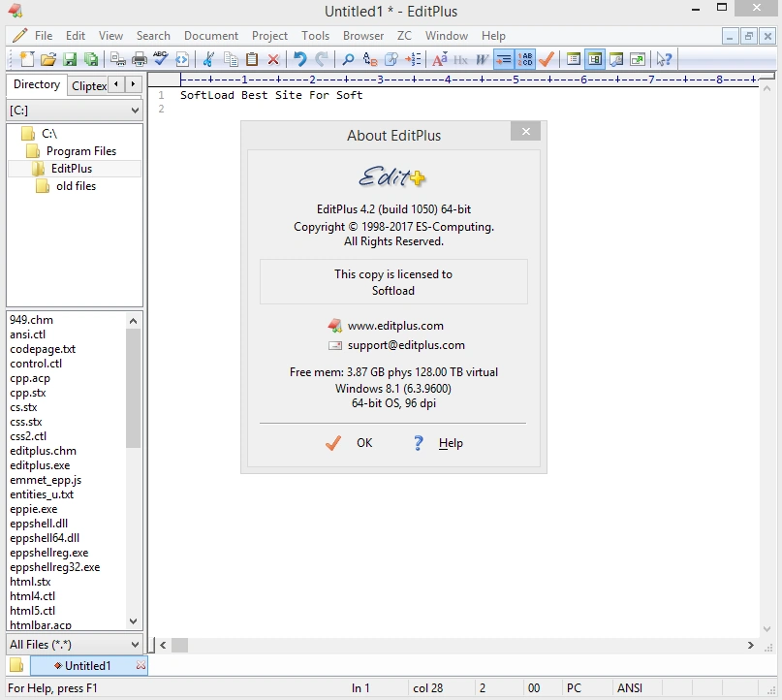This screenshot has height=700, width=782.
Task: Click the right tab-scroll arrow beside Cliptext
Action: 133,83
